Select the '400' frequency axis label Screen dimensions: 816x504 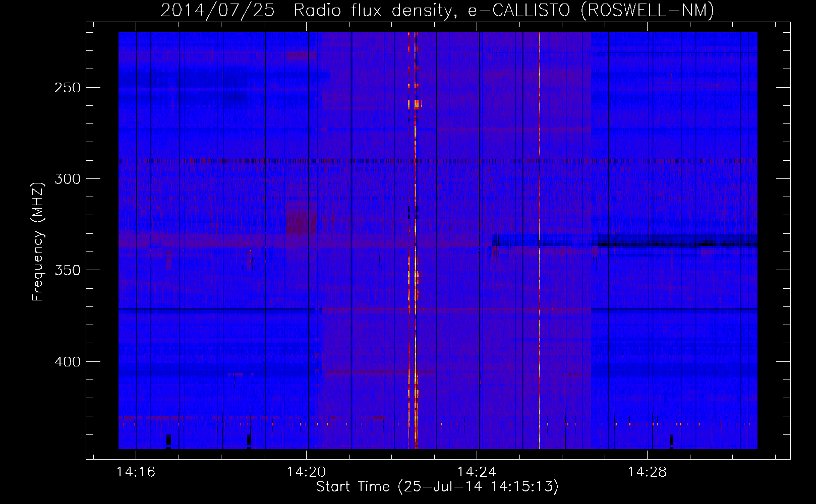tap(68, 362)
